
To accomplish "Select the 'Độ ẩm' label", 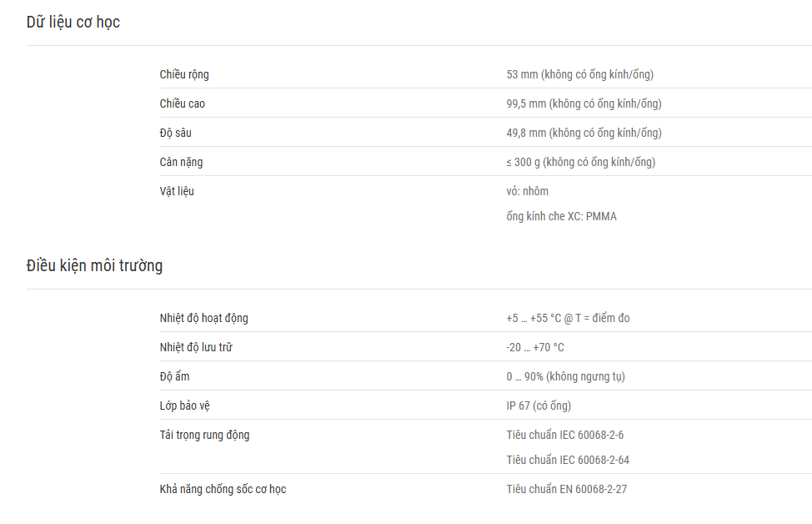I will tap(174, 376).
